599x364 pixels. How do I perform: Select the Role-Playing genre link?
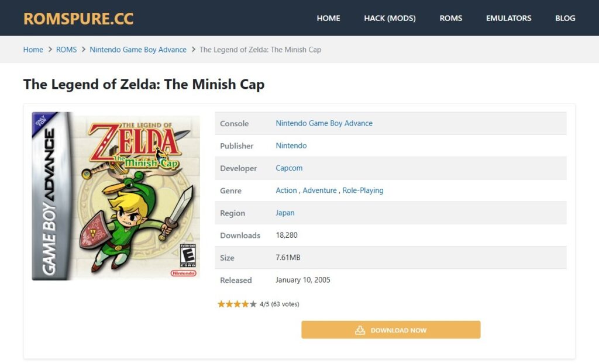(x=363, y=190)
